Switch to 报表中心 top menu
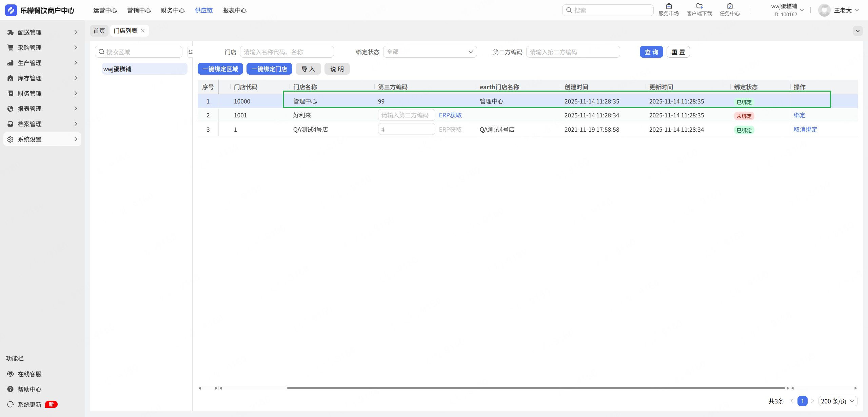This screenshot has width=868, height=417. coord(234,11)
